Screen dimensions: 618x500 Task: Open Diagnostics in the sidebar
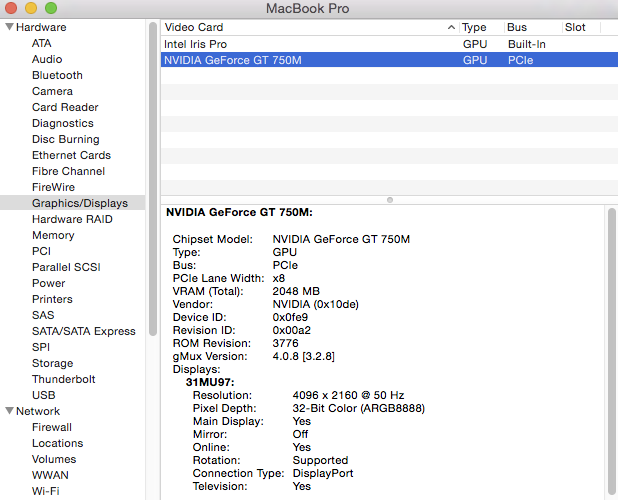click(x=63, y=123)
